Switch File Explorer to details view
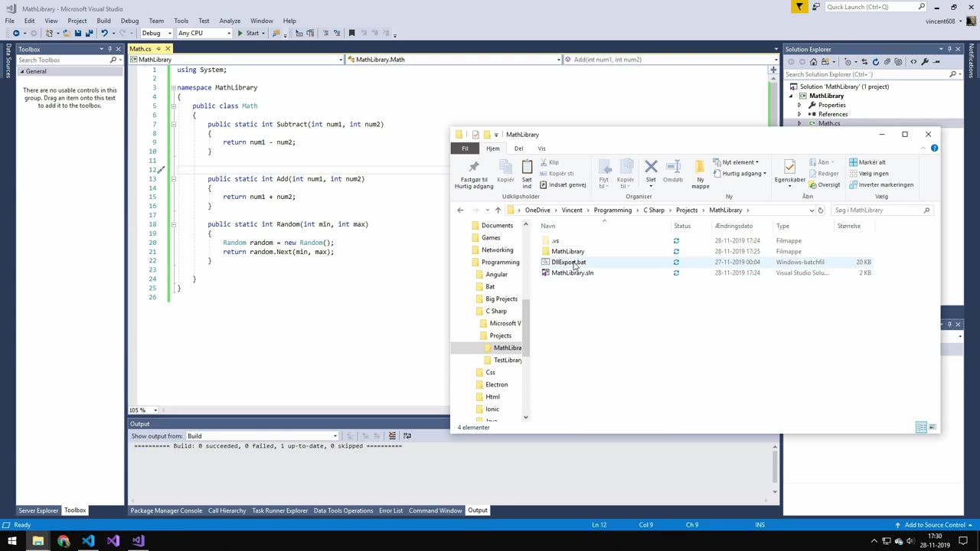Image resolution: width=980 pixels, height=551 pixels. 921,427
